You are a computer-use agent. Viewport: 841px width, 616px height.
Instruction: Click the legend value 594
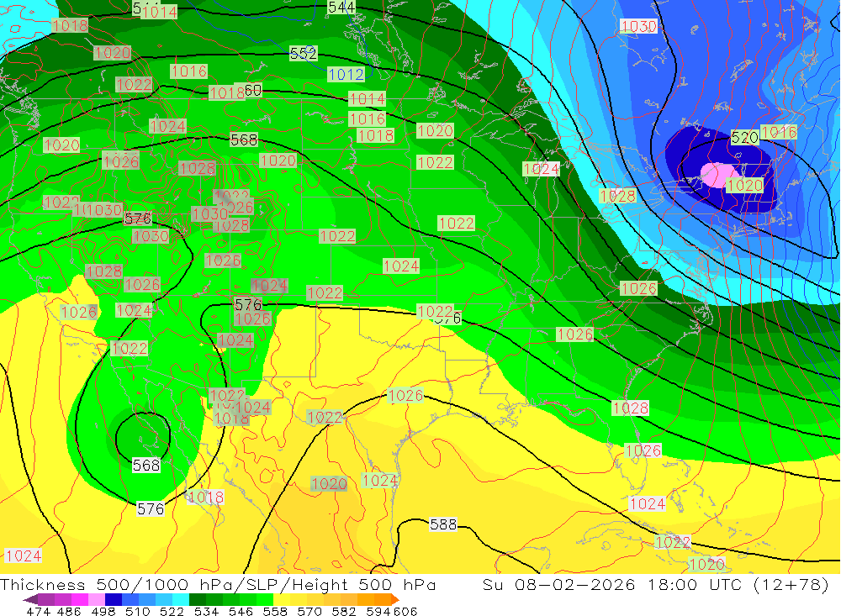point(378,611)
